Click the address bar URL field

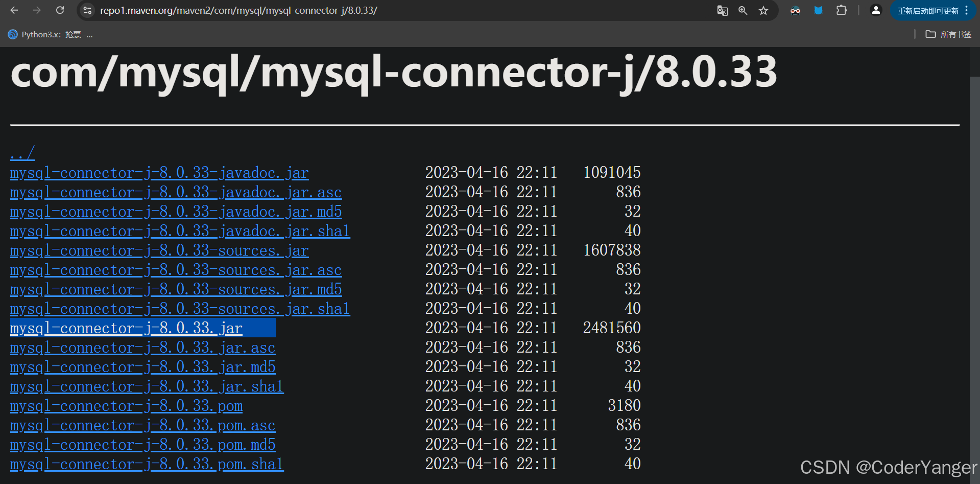tap(398, 11)
